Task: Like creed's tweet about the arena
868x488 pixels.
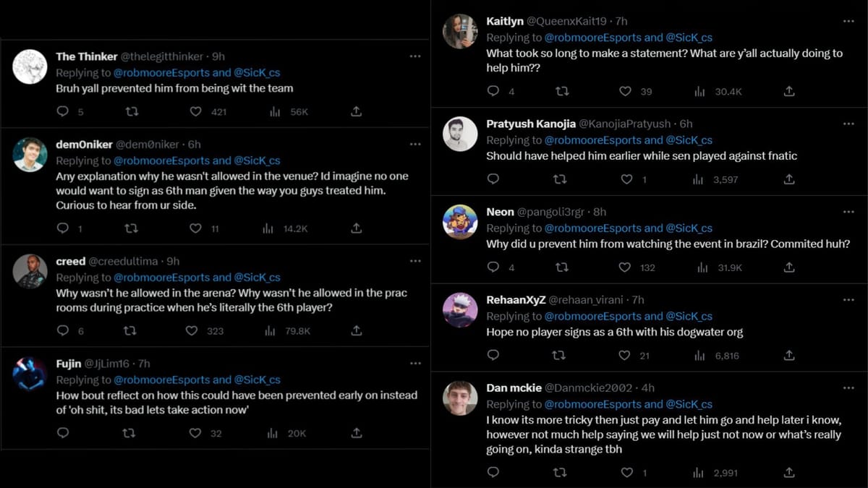Action: click(x=192, y=330)
